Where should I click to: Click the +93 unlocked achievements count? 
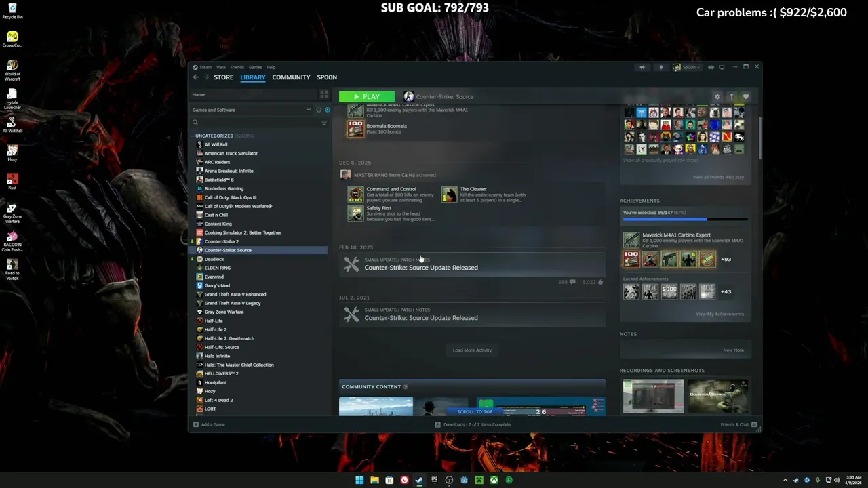pyautogui.click(x=726, y=260)
